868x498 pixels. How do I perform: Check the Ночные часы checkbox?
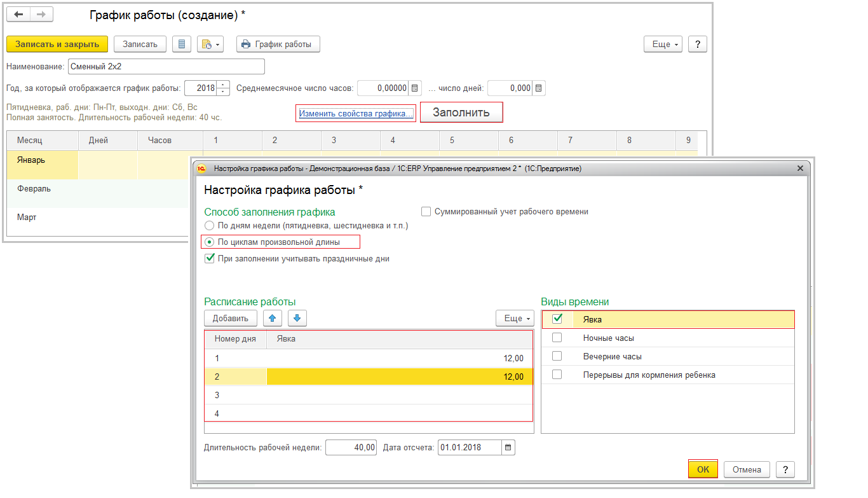click(557, 338)
